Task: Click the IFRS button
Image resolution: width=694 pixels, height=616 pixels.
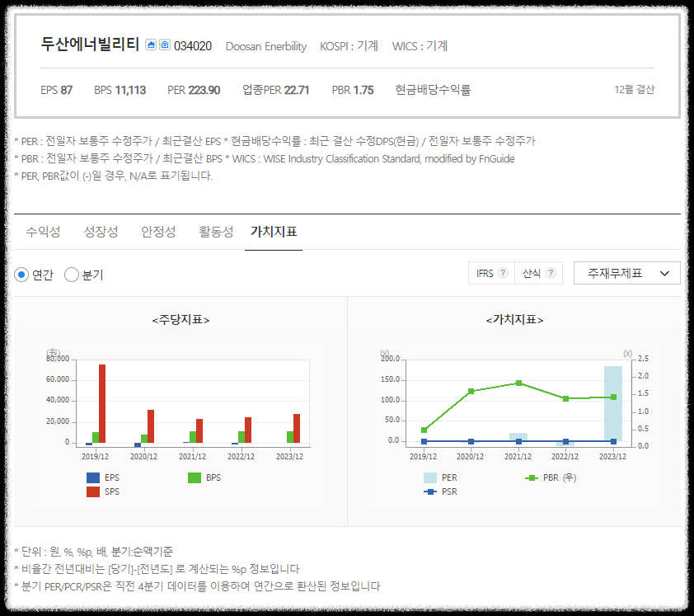Action: coord(492,273)
